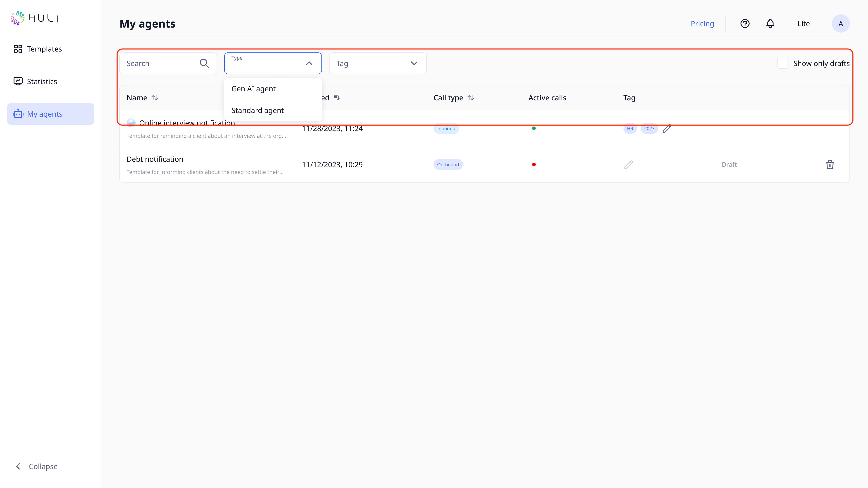Viewport: 868px width, 488px height.
Task: Expand the Tag filter dropdown
Action: (414, 63)
